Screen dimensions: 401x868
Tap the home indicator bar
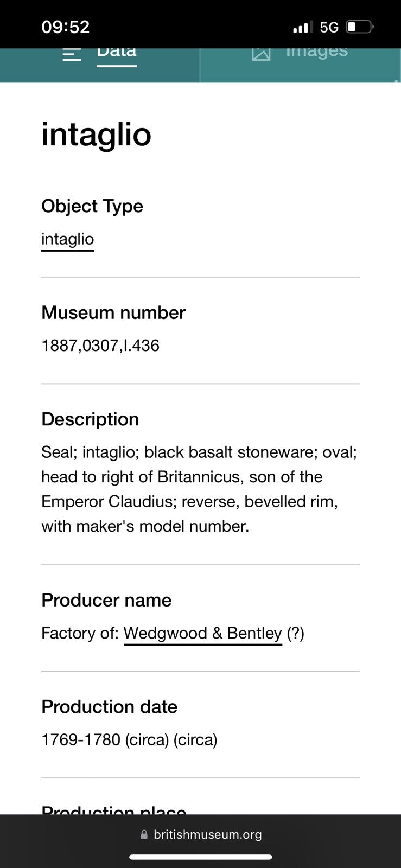(200, 857)
